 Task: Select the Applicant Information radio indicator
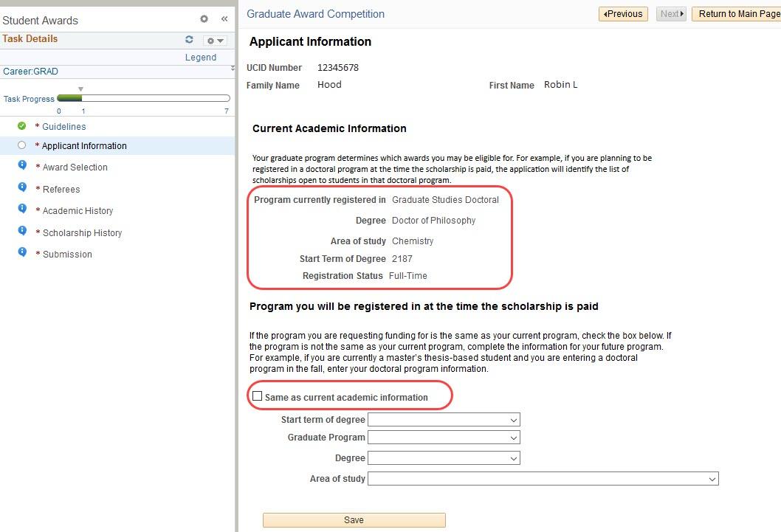(x=21, y=145)
